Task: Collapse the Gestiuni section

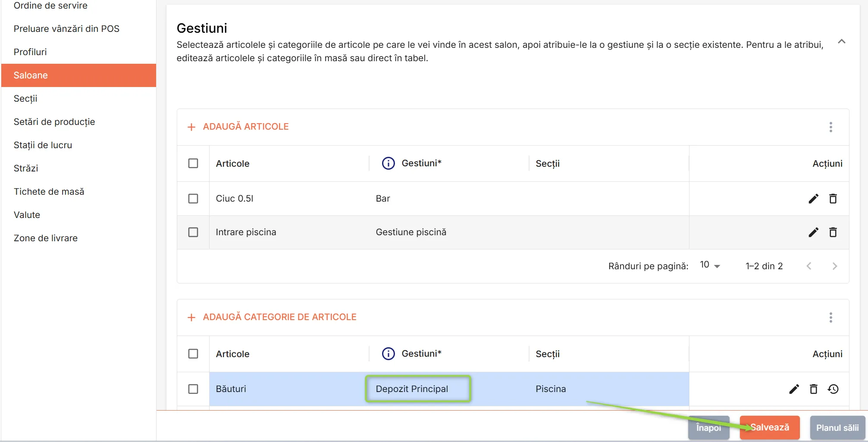Action: coord(841,41)
